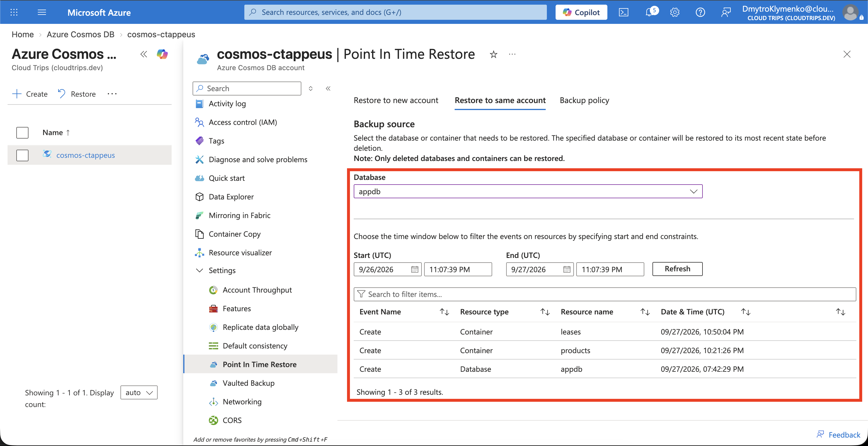Click Home in the breadcrumb
The height and width of the screenshot is (446, 868).
pos(23,34)
